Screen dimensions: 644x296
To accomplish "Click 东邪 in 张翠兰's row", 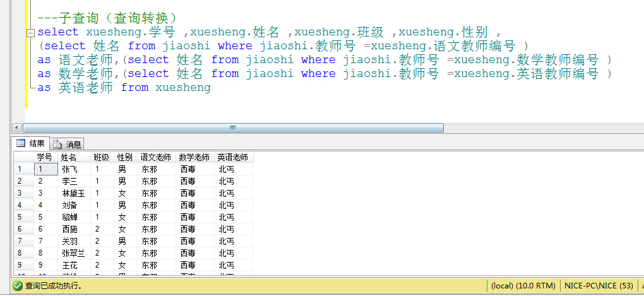I will coord(157,253).
